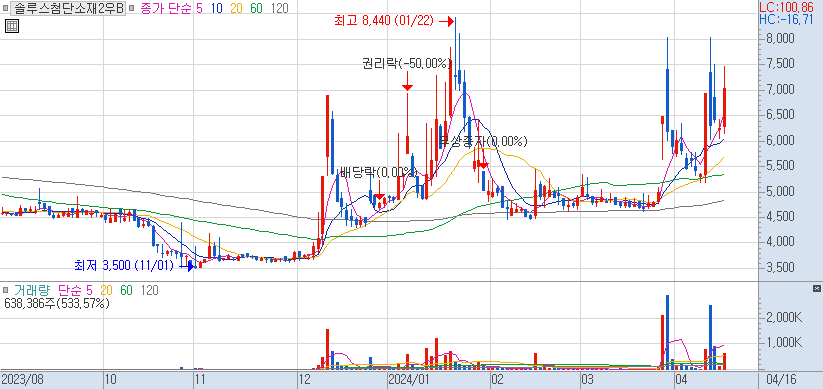Click the 7,500 price axis label

point(779,64)
